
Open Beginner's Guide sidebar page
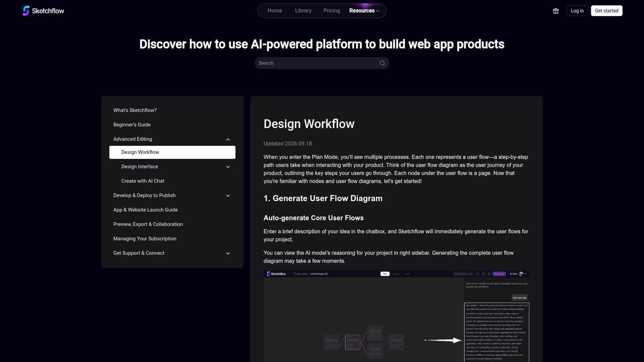[132, 125]
